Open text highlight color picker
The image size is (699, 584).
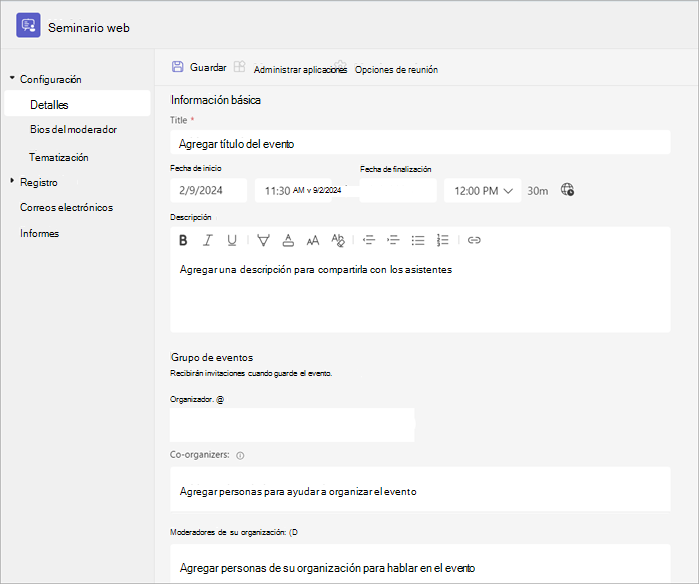pyautogui.click(x=263, y=240)
